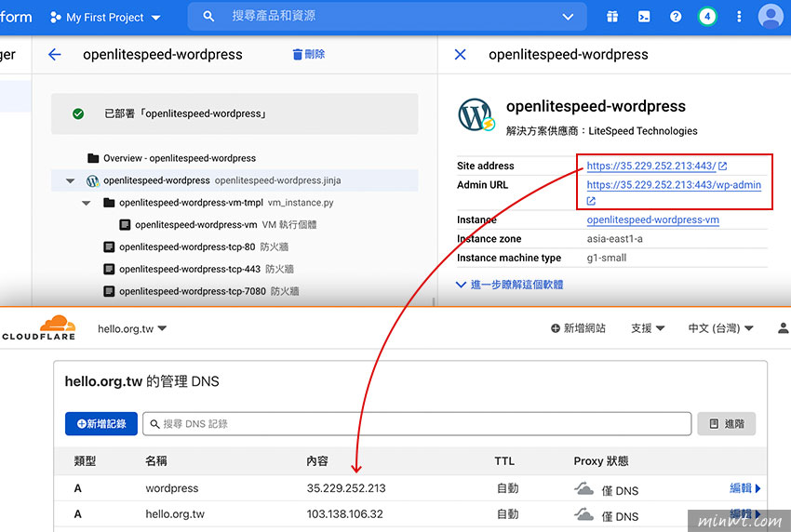
Task: Open the 中文 (台灣) language dropdown
Action: tap(721, 328)
